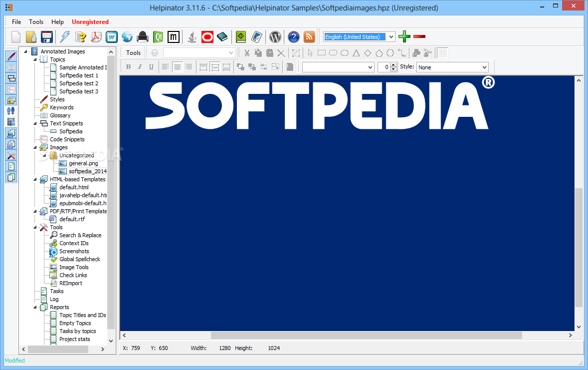The image size is (588, 370).
Task: Click the canvas horizontal scrollbar thumb
Action: [367, 335]
